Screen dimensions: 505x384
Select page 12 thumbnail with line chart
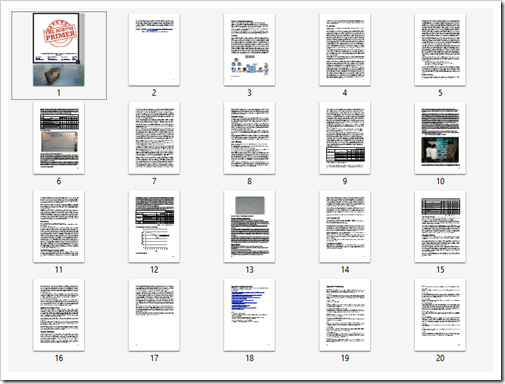coord(154,226)
